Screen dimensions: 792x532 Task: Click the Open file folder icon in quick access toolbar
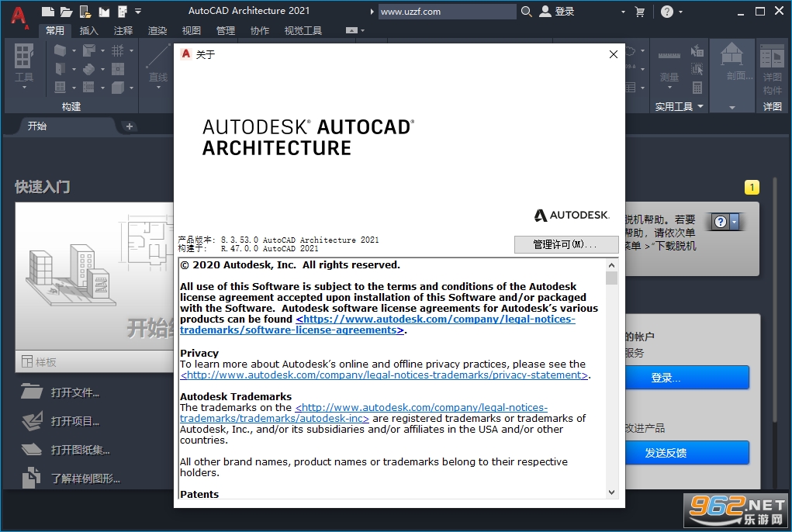pyautogui.click(x=66, y=11)
